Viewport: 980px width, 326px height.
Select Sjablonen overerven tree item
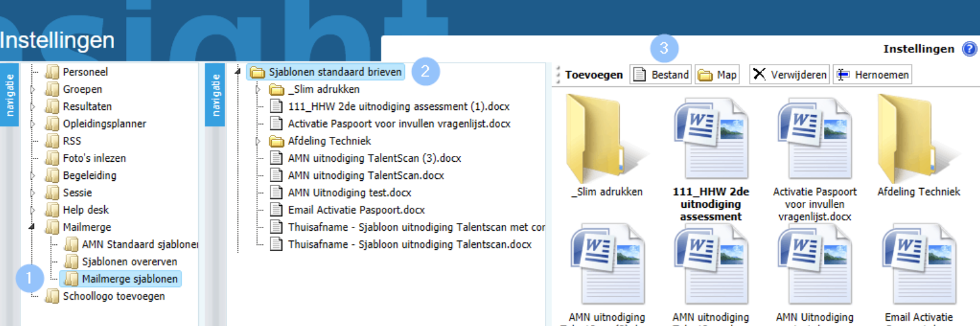(x=129, y=261)
